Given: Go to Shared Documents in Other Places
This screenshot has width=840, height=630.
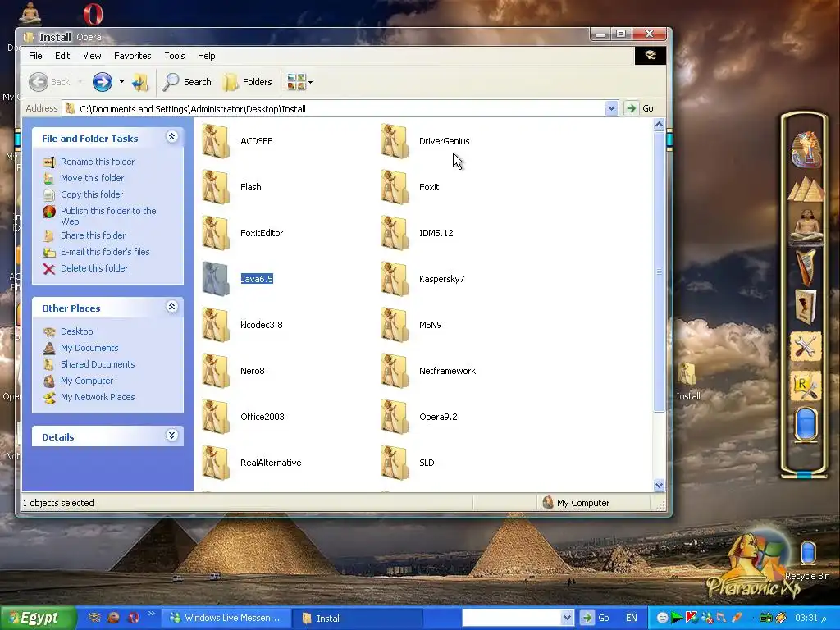Looking at the screenshot, I should click(98, 364).
